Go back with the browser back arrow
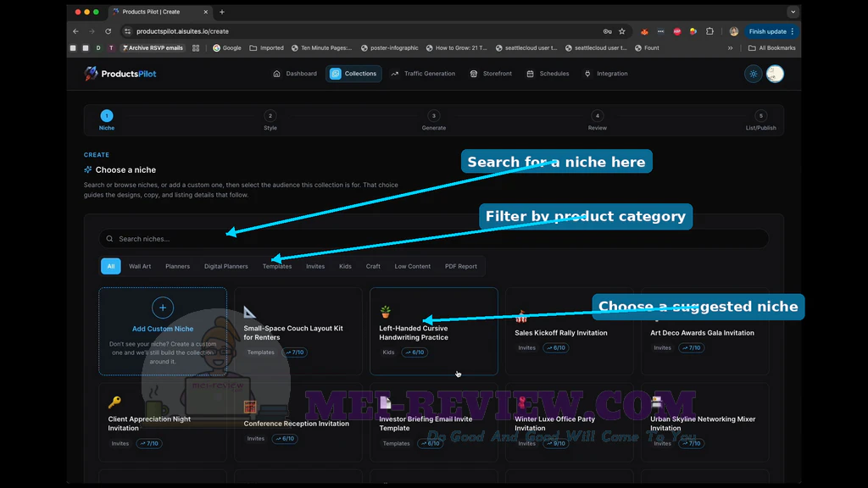This screenshot has height=488, width=868. click(75, 31)
